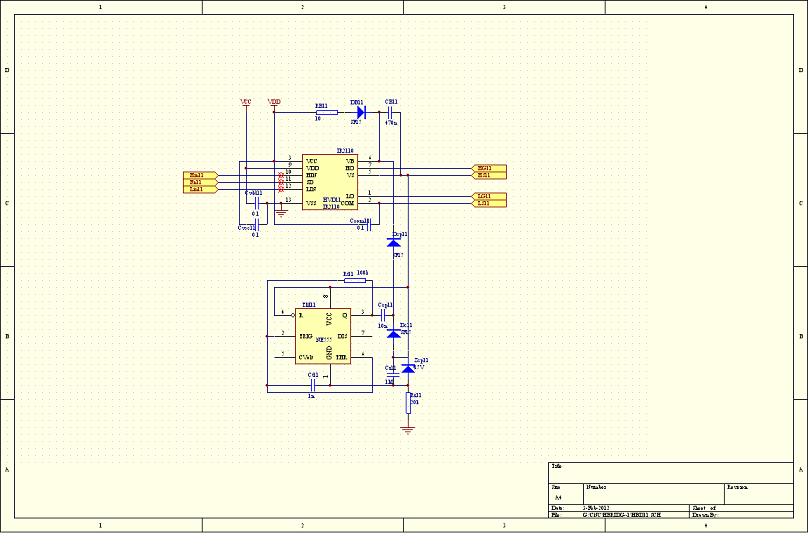
Task: Select the 1n capacitor below NE555
Action: 314,384
